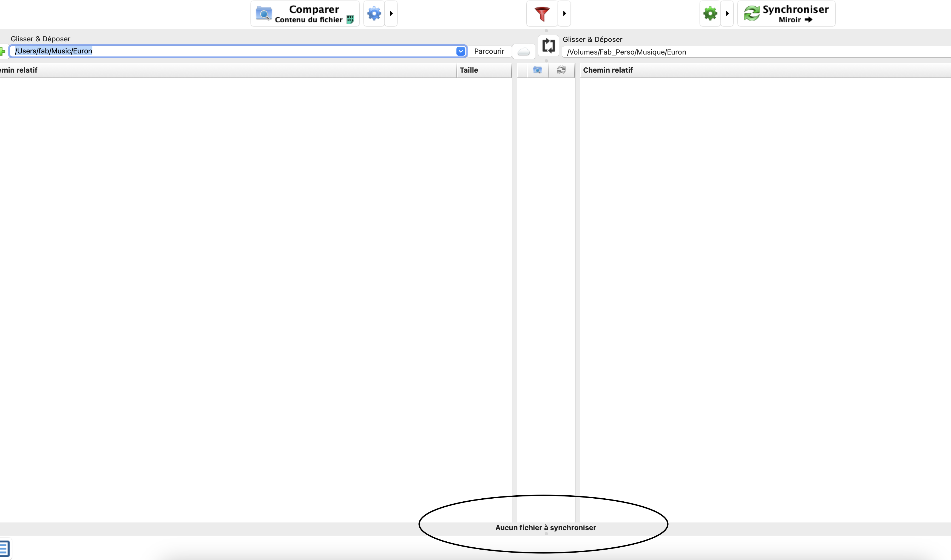Expand the filter options arrow
This screenshot has width=951, height=560.
(x=564, y=14)
